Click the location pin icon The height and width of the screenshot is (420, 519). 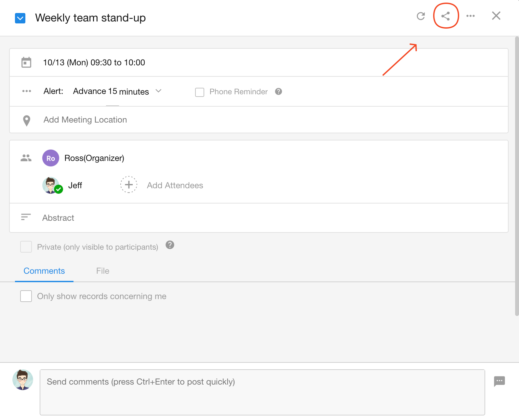click(27, 120)
